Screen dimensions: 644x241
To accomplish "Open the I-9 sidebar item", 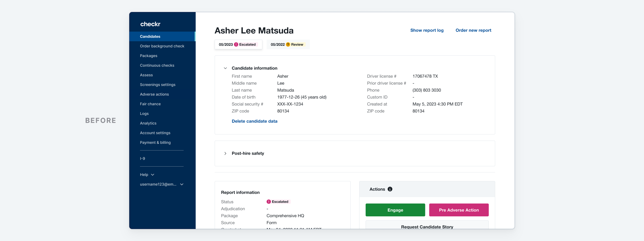I will [x=142, y=159].
